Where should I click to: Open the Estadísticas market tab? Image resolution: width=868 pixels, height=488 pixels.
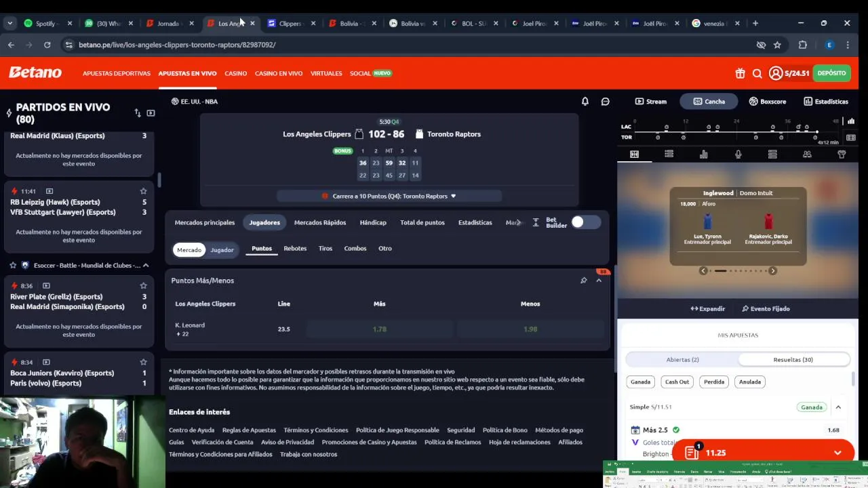(475, 223)
